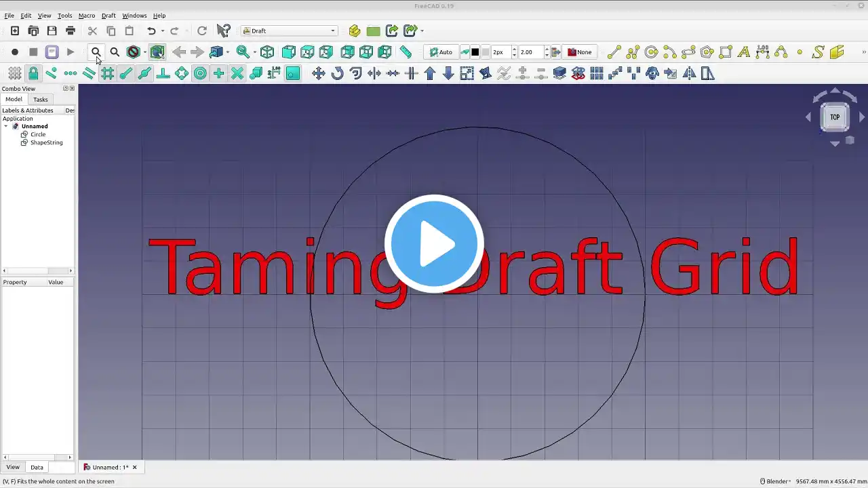Select the ShapeString tool
Image resolution: width=868 pixels, height=488 pixels.
click(818, 52)
